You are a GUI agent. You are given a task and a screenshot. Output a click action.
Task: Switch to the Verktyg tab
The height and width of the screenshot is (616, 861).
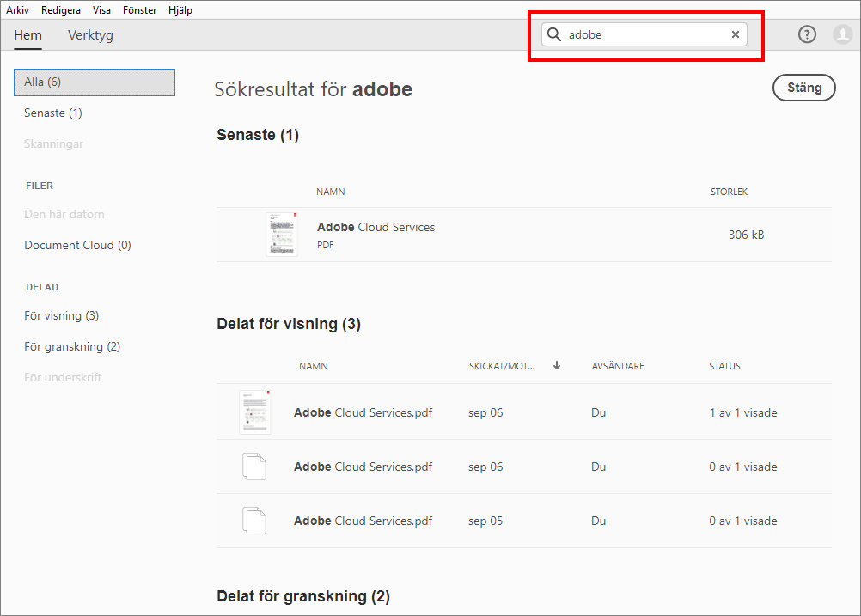click(90, 35)
